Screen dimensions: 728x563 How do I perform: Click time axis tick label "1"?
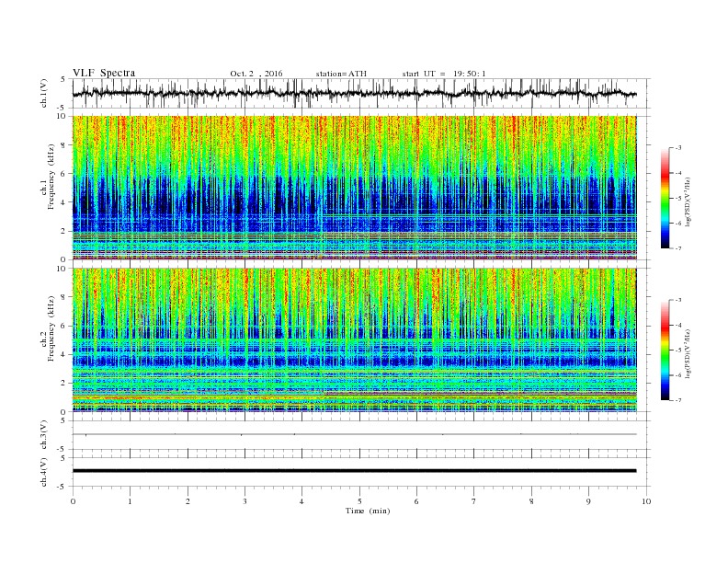[130, 501]
